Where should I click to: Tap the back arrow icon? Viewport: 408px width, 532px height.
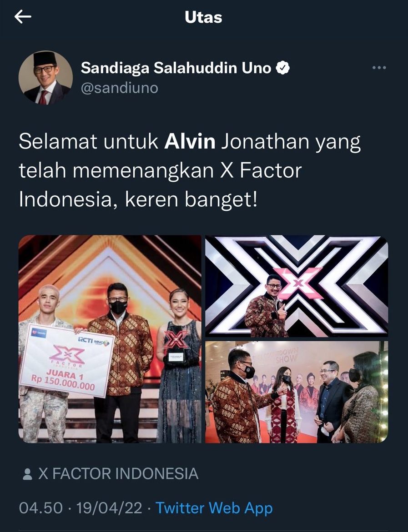(x=23, y=17)
